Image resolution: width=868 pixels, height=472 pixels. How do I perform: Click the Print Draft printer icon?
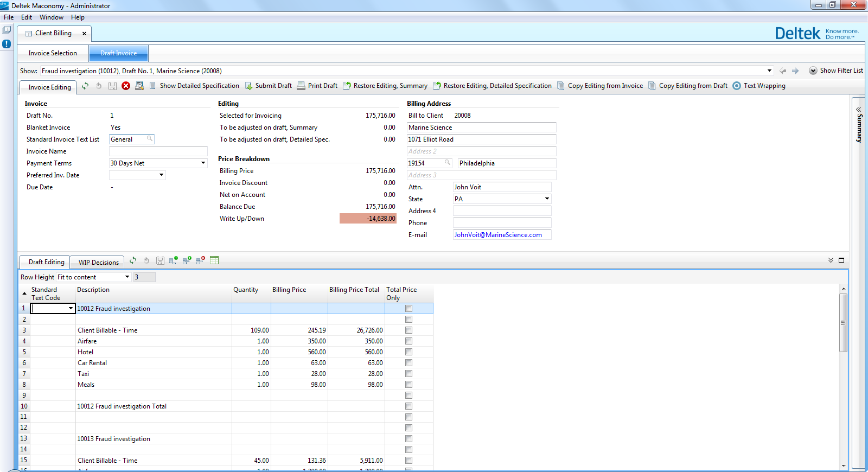click(x=301, y=86)
